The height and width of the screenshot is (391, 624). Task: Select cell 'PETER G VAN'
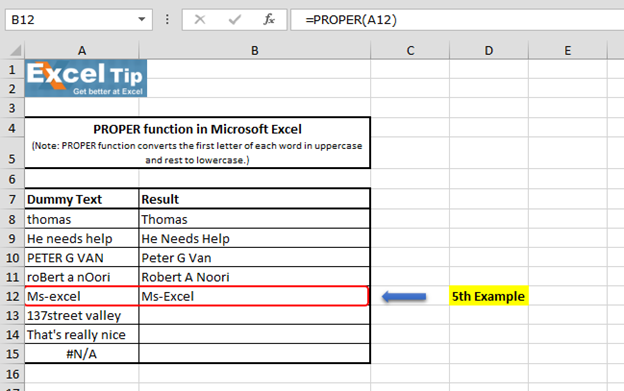82,258
